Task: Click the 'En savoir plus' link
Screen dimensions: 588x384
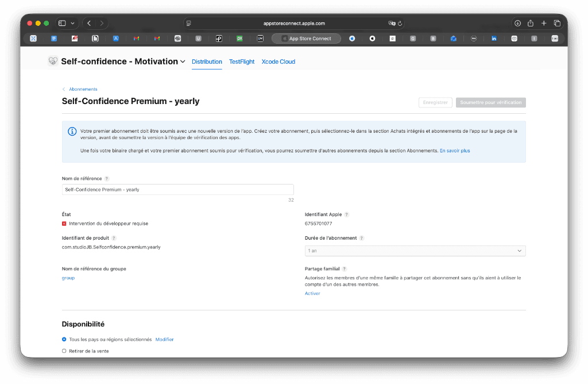Action: tap(455, 151)
